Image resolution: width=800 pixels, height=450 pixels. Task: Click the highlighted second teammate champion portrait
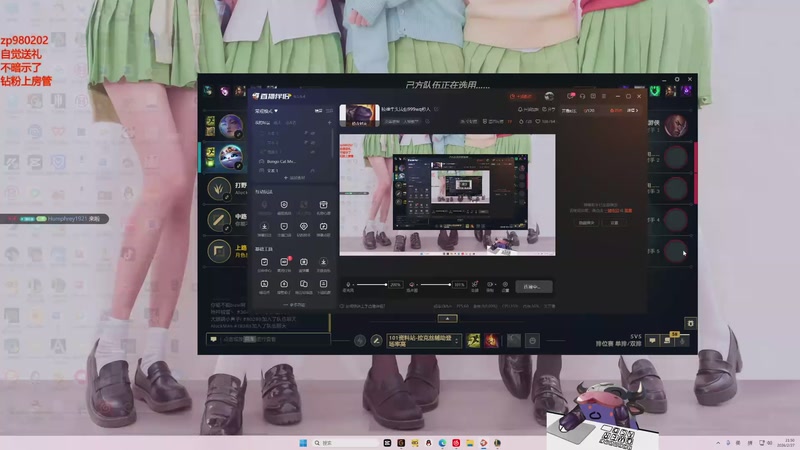231,157
